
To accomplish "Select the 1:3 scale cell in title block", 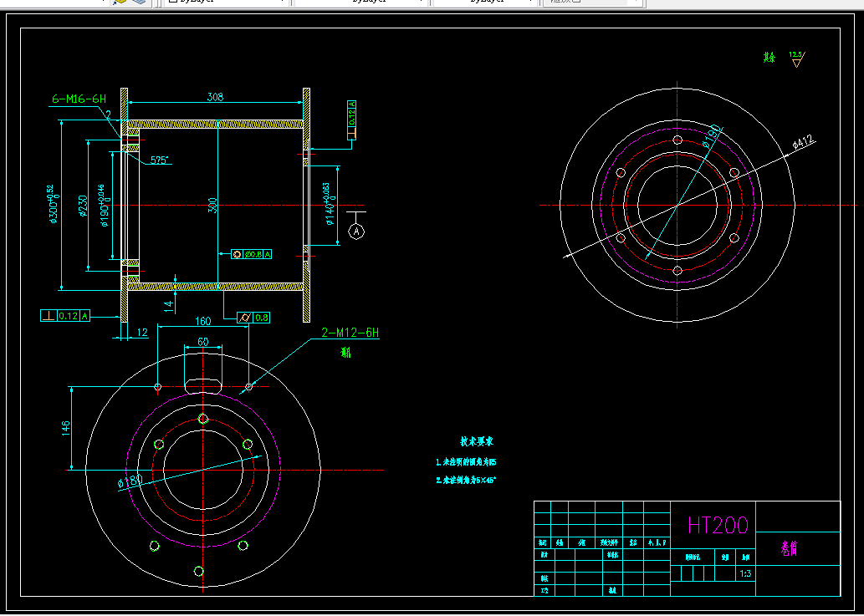I will pos(745,573).
